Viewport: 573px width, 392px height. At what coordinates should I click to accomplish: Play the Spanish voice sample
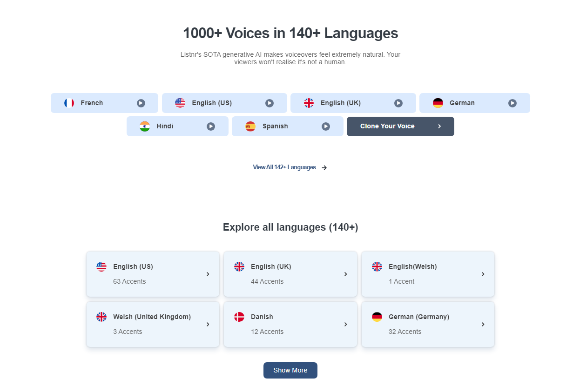coord(326,126)
